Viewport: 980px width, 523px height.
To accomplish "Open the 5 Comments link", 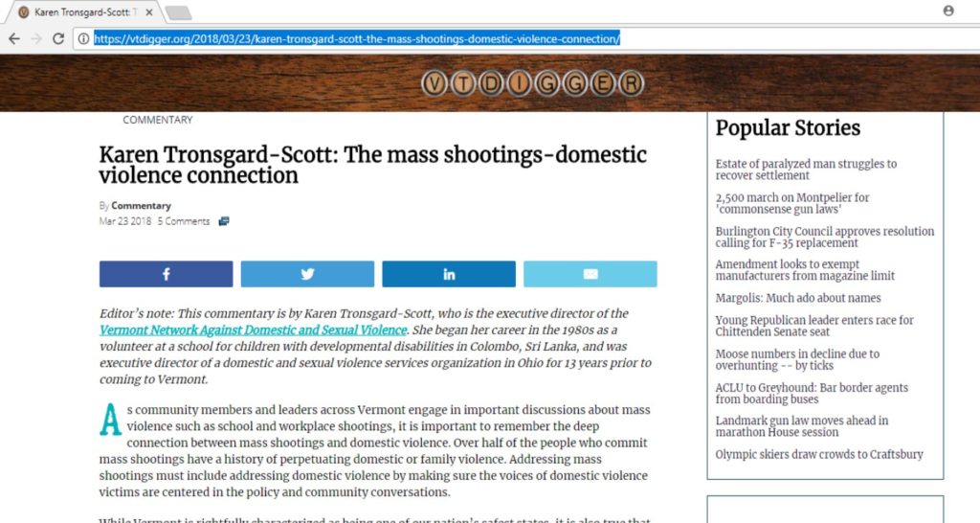I will pyautogui.click(x=184, y=221).
